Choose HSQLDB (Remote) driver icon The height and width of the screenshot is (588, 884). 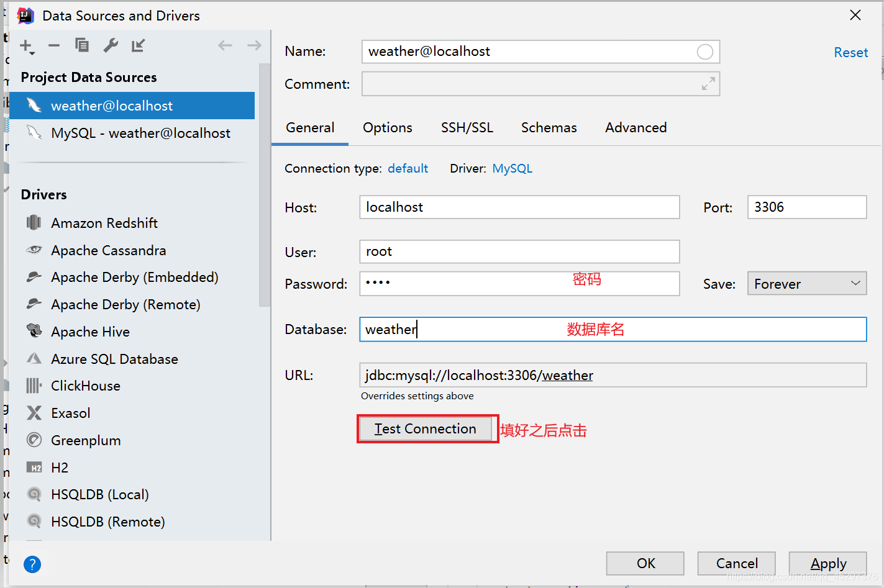(34, 522)
